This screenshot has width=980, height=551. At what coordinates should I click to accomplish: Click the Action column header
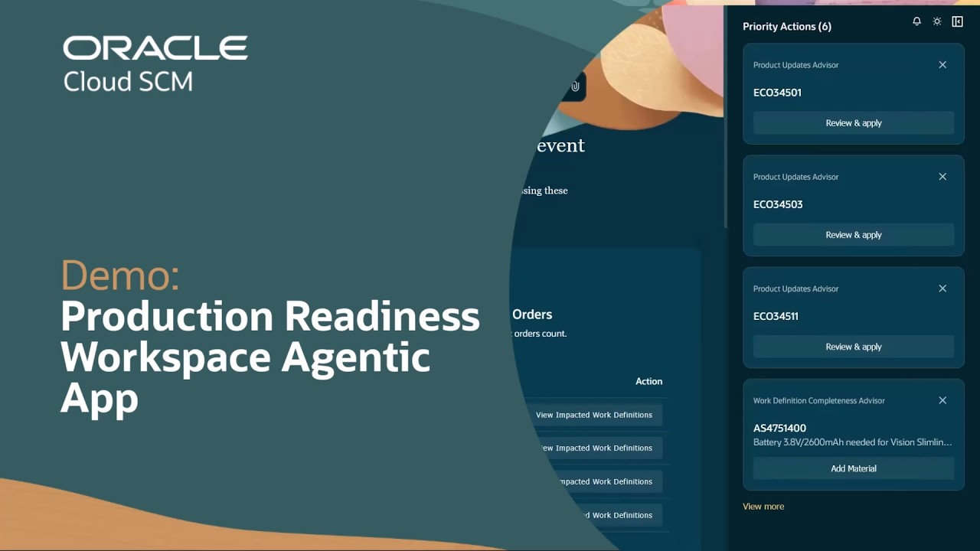point(648,381)
